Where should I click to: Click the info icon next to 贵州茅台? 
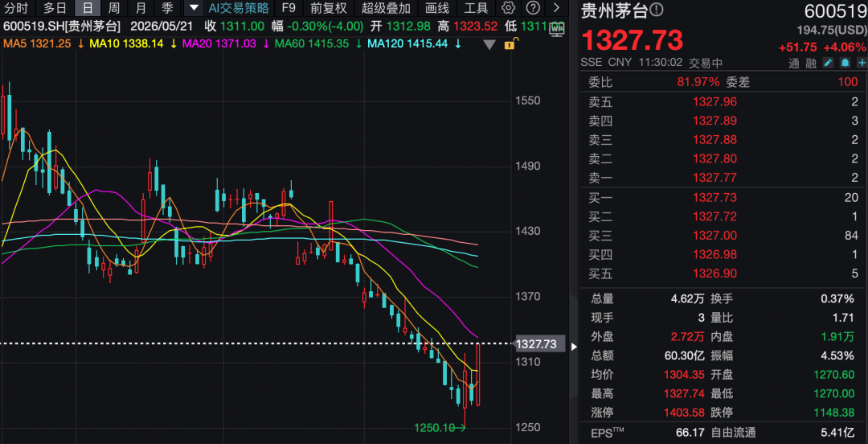656,10
